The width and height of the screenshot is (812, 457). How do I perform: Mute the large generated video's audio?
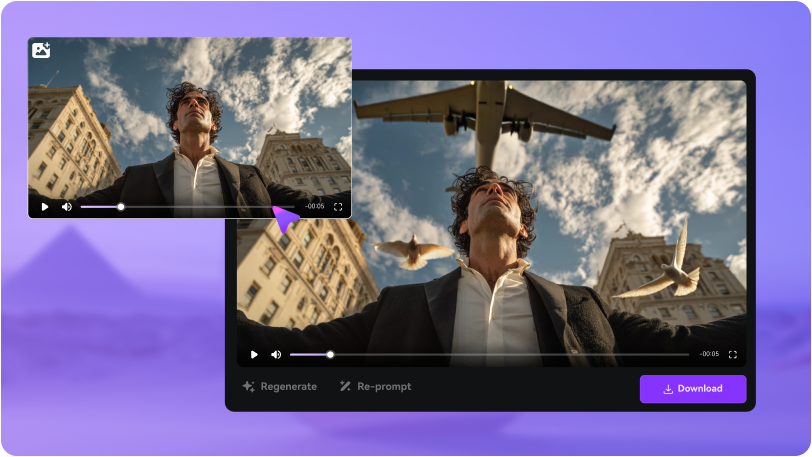click(x=276, y=354)
